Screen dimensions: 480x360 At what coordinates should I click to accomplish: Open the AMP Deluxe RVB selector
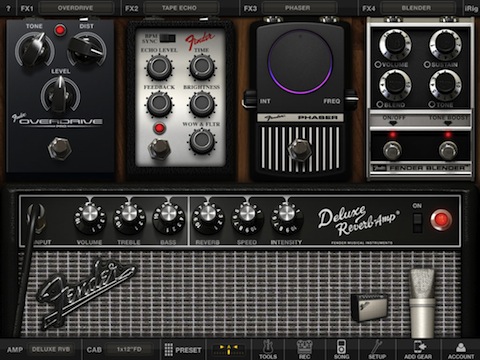[51, 349]
